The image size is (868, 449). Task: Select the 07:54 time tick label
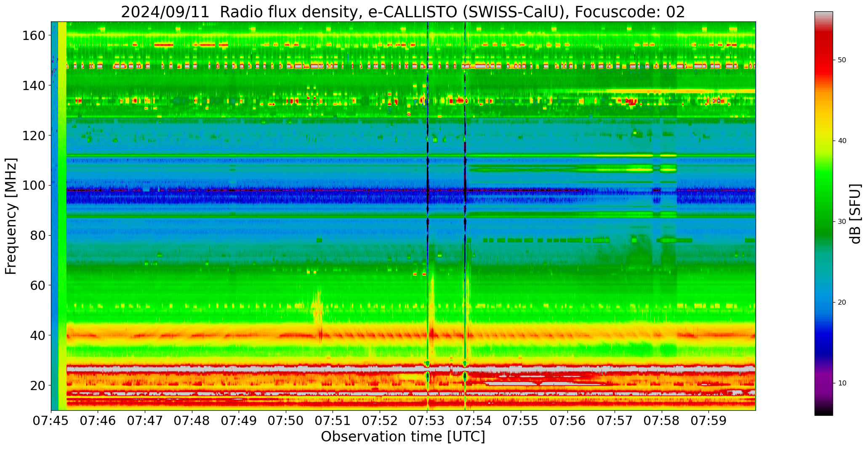point(474,421)
